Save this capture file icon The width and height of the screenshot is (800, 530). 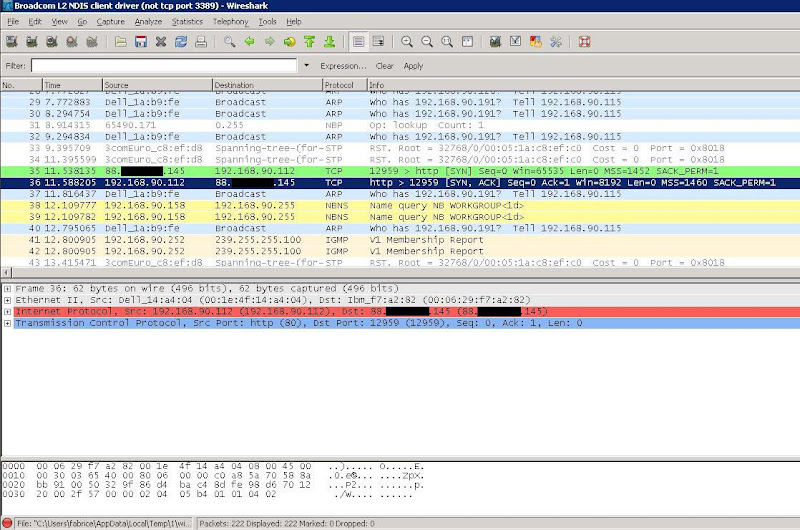tap(141, 42)
